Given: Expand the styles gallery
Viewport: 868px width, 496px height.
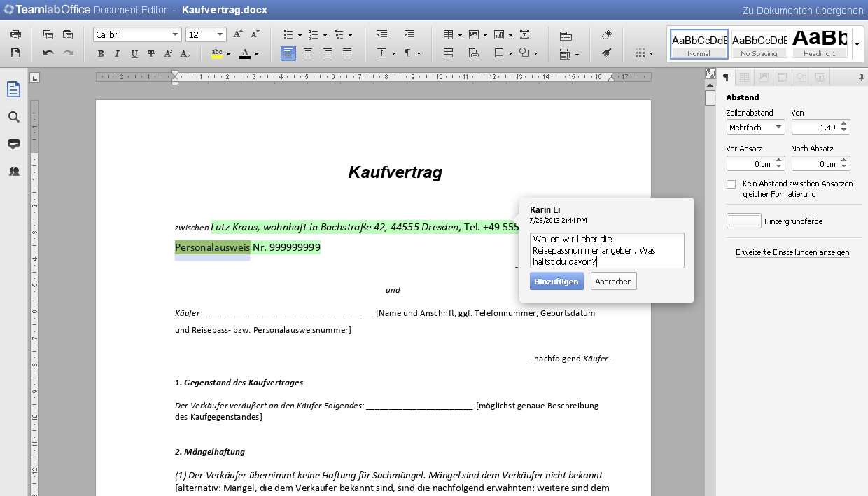Looking at the screenshot, I should [x=857, y=44].
